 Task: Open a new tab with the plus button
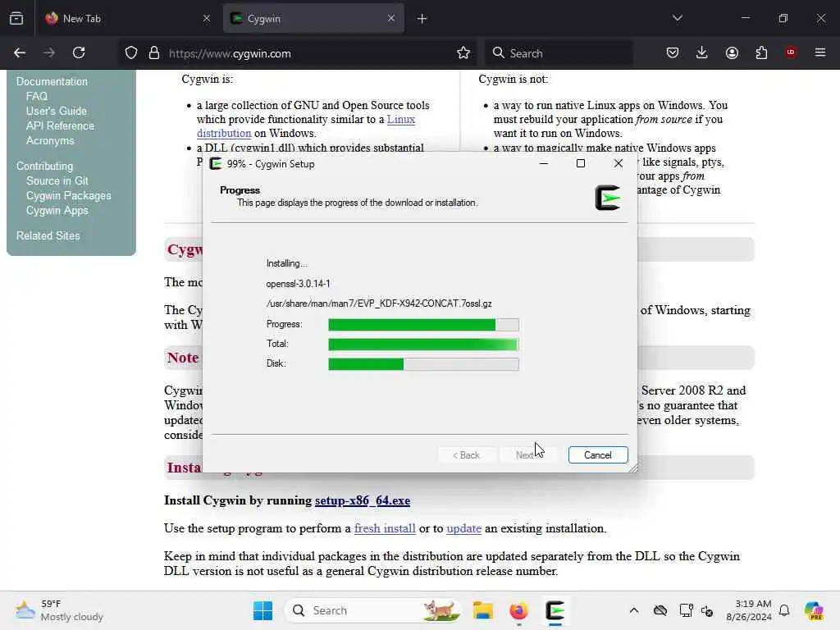click(422, 19)
